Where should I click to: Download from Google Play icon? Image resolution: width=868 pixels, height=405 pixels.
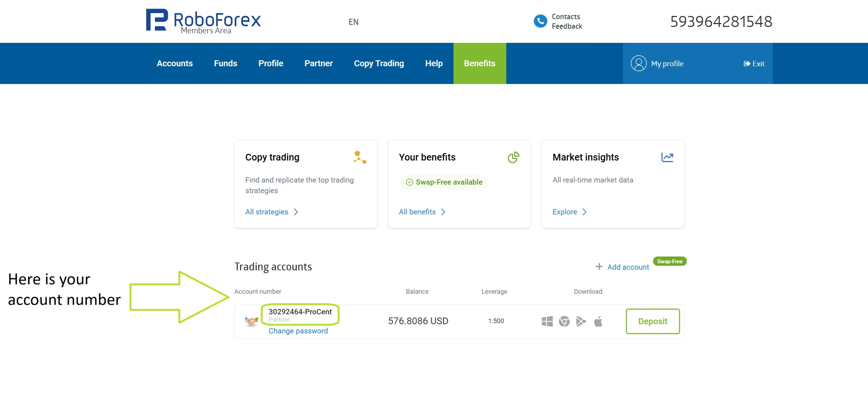click(x=581, y=321)
